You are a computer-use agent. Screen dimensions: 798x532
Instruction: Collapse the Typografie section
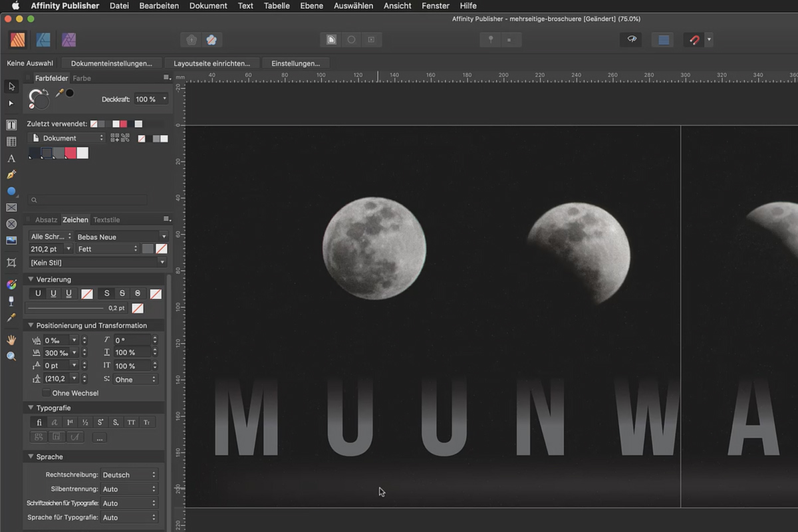click(31, 408)
